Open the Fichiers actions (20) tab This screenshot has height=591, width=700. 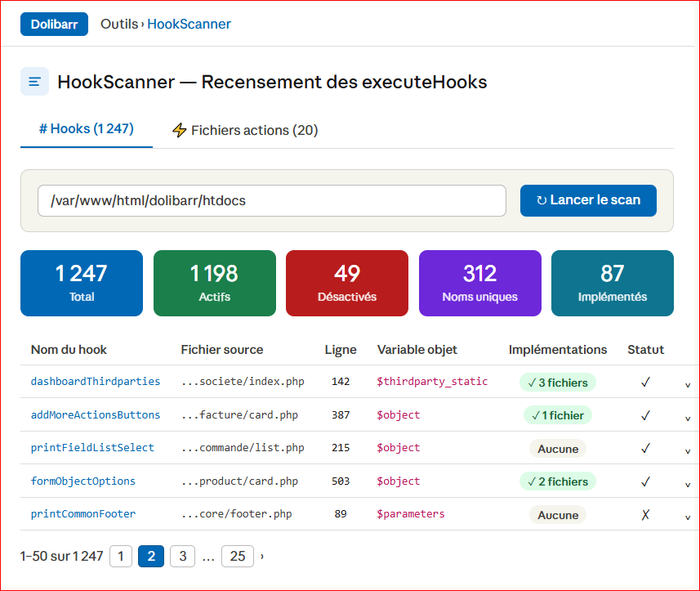pos(244,130)
